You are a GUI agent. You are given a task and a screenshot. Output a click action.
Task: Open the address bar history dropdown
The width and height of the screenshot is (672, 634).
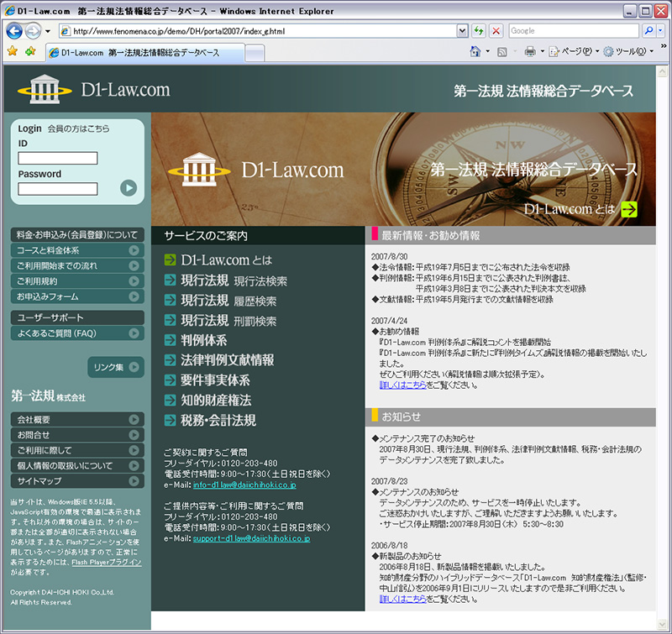pyautogui.click(x=462, y=31)
